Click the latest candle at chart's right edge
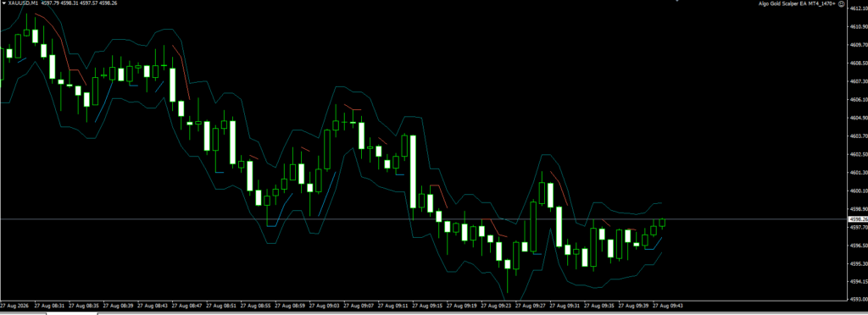This screenshot has height=315, width=868. click(663, 222)
